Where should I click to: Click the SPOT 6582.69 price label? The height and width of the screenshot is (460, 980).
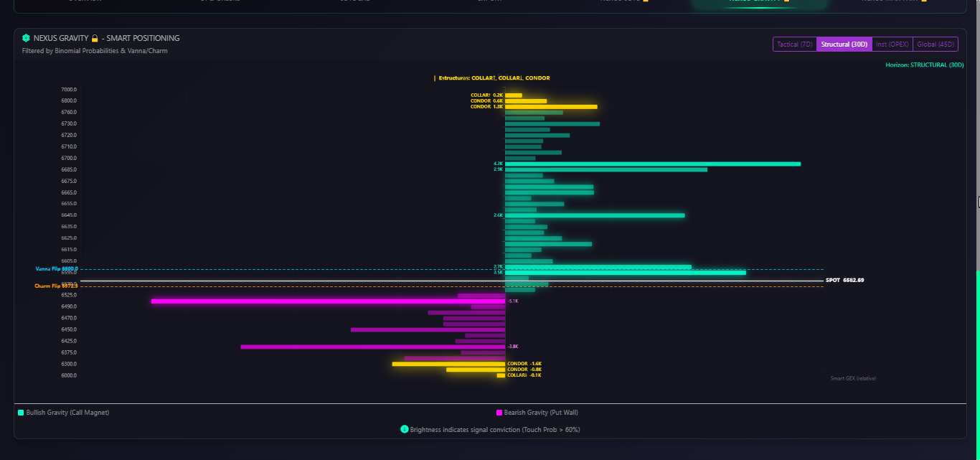(845, 280)
